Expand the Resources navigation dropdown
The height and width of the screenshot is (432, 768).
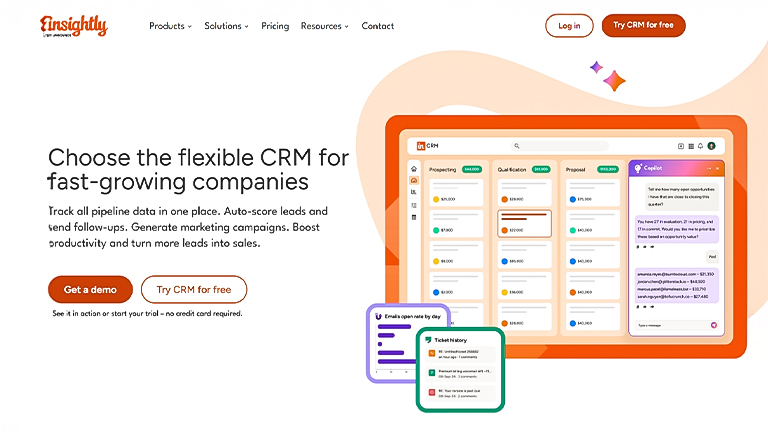(325, 26)
